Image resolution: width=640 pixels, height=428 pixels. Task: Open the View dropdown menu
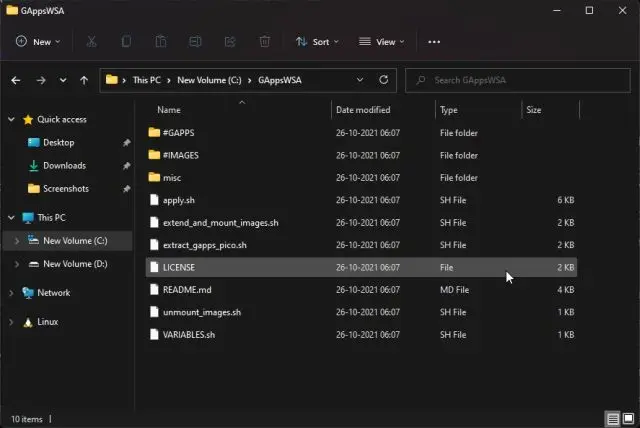379,42
